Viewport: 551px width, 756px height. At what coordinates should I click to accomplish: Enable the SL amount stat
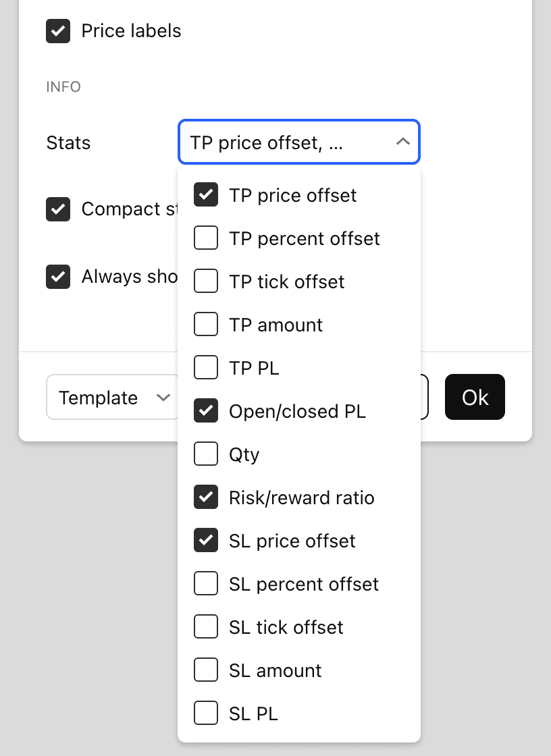coord(206,670)
